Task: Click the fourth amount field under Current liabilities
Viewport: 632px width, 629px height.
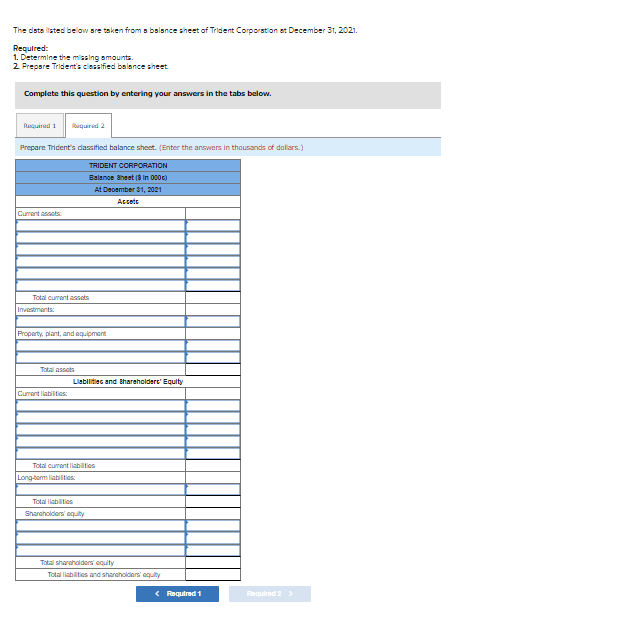Action: click(x=213, y=442)
